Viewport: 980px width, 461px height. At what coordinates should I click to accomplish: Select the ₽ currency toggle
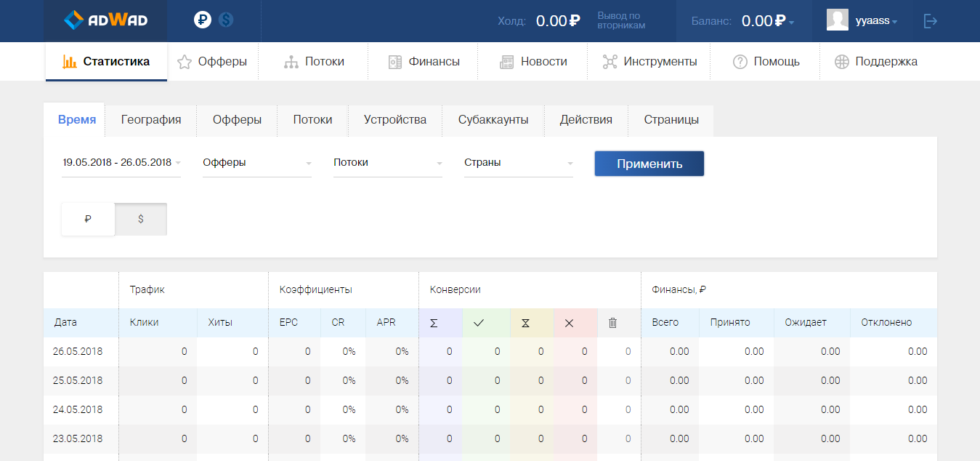click(x=88, y=219)
